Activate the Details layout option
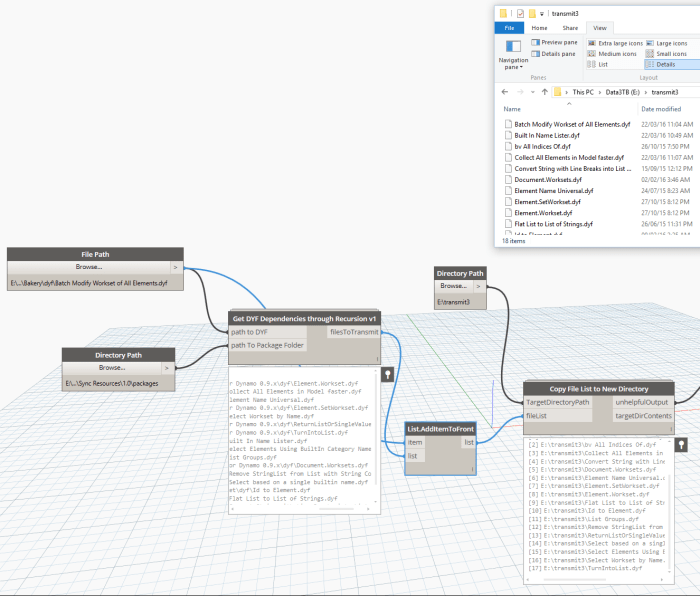The width and height of the screenshot is (700, 596). [666, 64]
